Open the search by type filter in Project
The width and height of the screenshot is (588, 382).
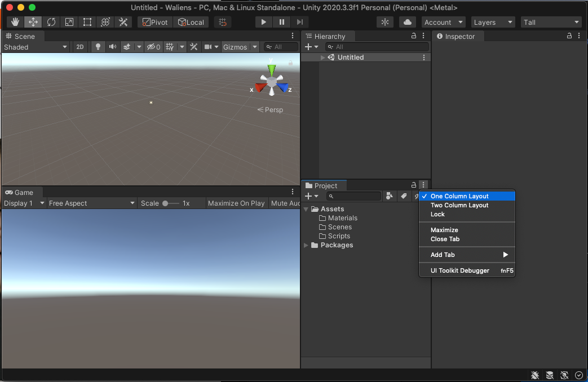point(390,196)
